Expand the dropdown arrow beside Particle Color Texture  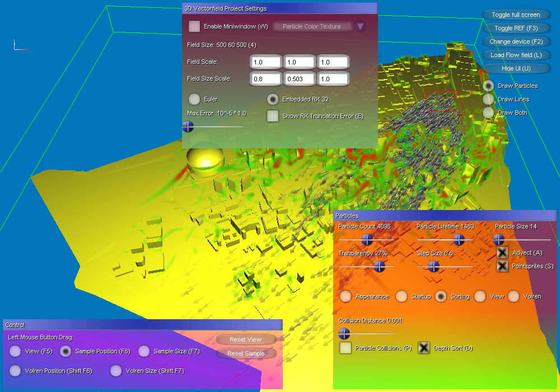pyautogui.click(x=360, y=26)
